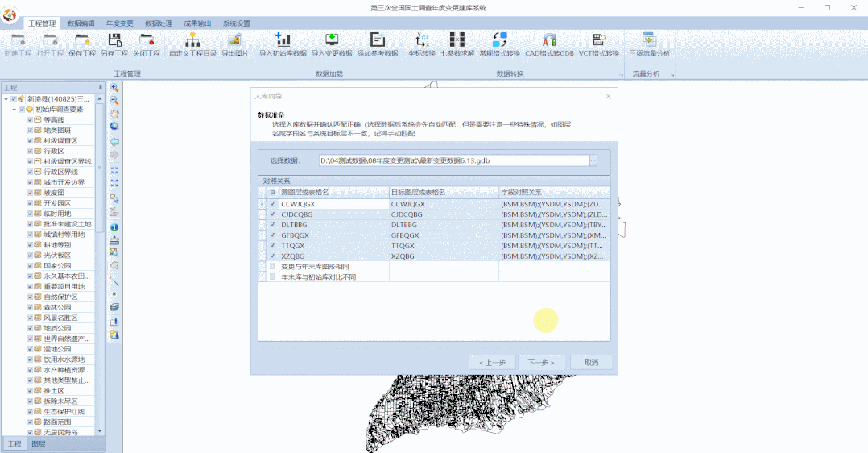This screenshot has height=453, width=868.
Task: Select the 永久基本农田 layer
Action: pos(66,276)
